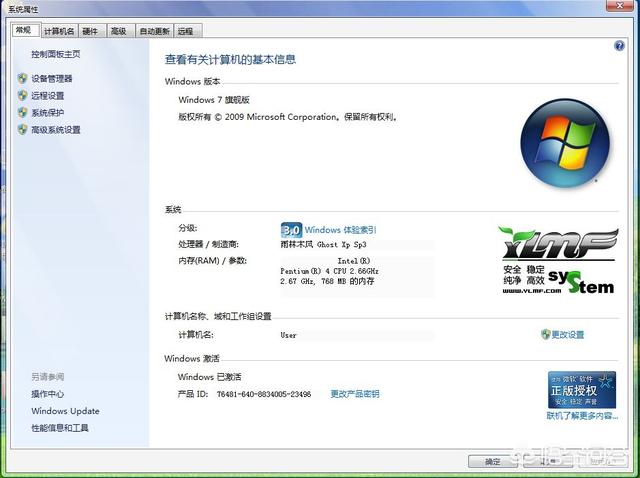Screen dimensions: 640x478
Task: Open the 高级 tab
Action: click(120, 31)
